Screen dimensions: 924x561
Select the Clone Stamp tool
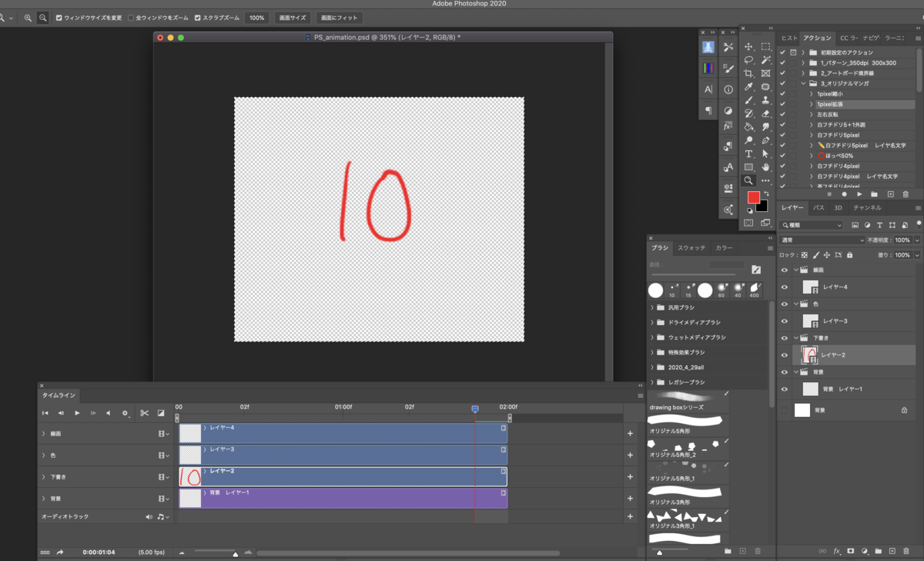[765, 100]
